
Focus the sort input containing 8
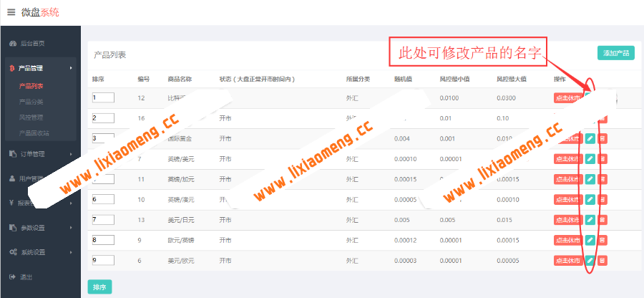(x=103, y=240)
